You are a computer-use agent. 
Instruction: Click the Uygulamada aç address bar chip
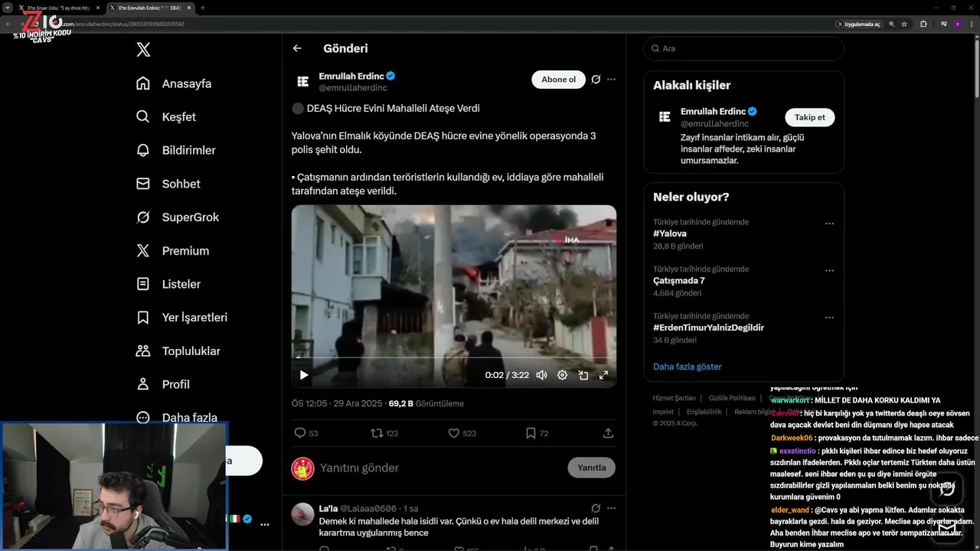click(x=858, y=24)
